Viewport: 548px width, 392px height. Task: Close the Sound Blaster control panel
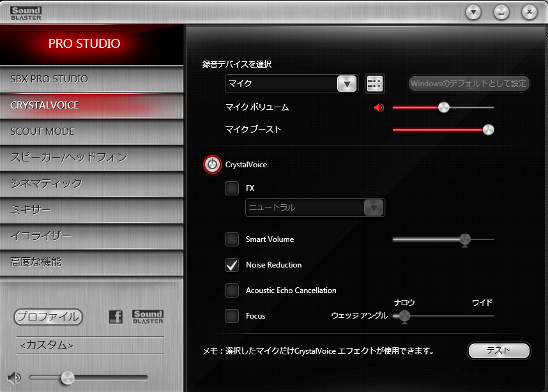coord(529,13)
